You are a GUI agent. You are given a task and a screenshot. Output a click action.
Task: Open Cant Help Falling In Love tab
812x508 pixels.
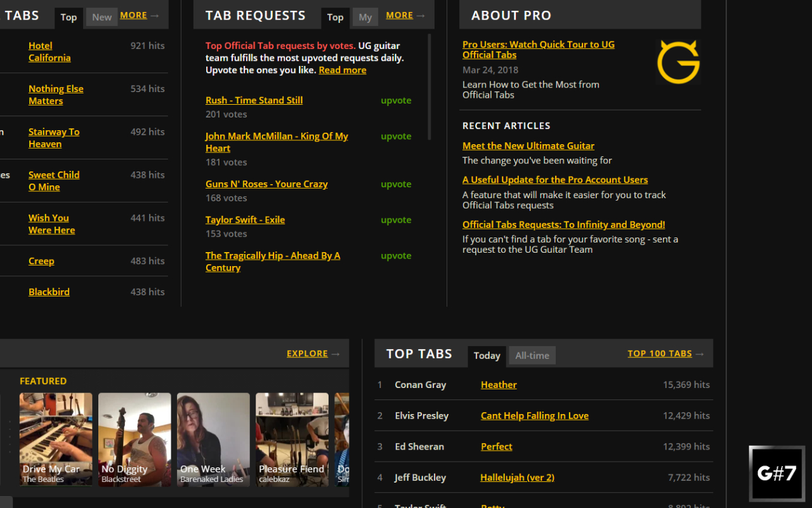535,416
